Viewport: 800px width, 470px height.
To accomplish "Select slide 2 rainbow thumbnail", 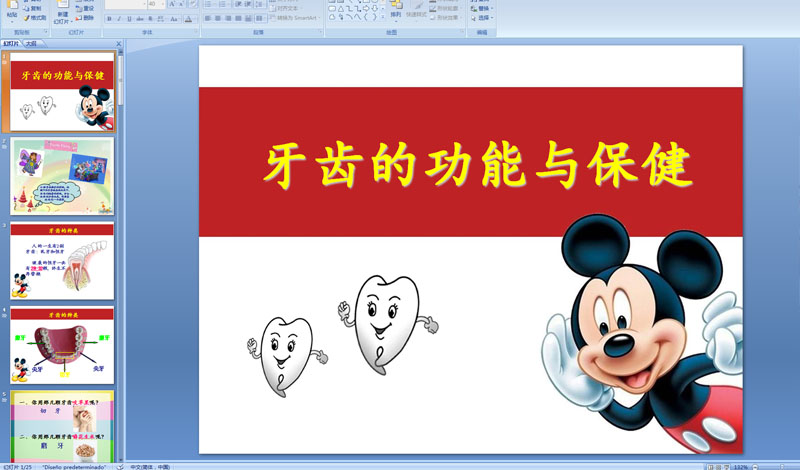I will tap(62, 176).
